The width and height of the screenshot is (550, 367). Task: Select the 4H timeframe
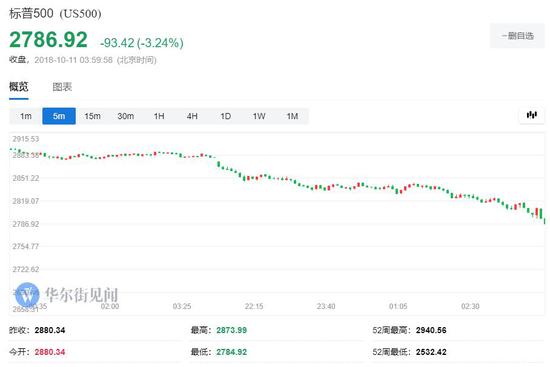point(192,116)
